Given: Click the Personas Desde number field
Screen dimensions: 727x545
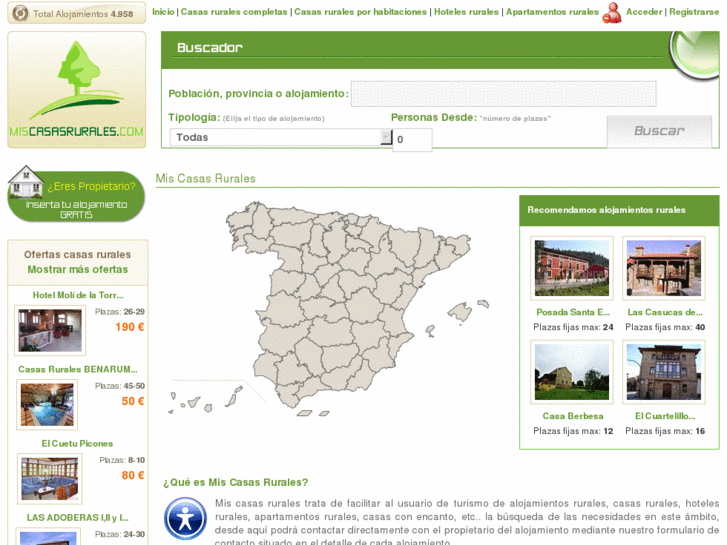Looking at the screenshot, I should (412, 140).
